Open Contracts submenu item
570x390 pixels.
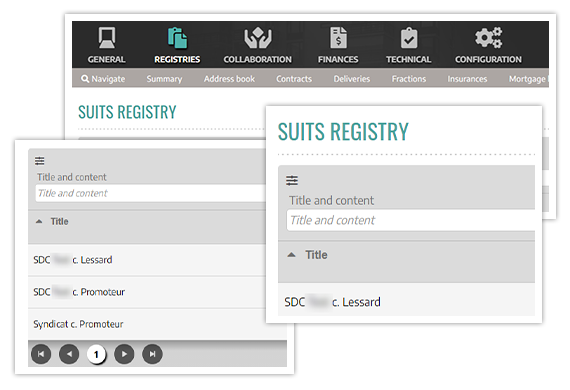click(294, 79)
